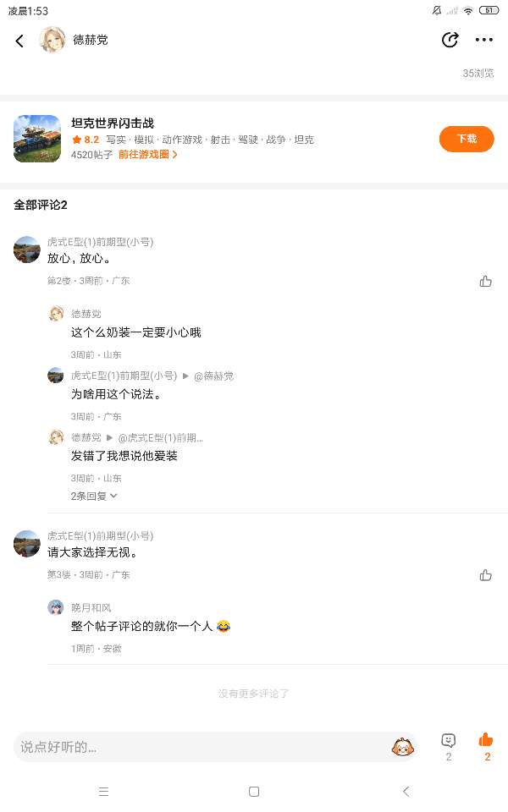508x812 pixels.
Task: Open 晓月和风 user profile avatar
Action: (56, 607)
